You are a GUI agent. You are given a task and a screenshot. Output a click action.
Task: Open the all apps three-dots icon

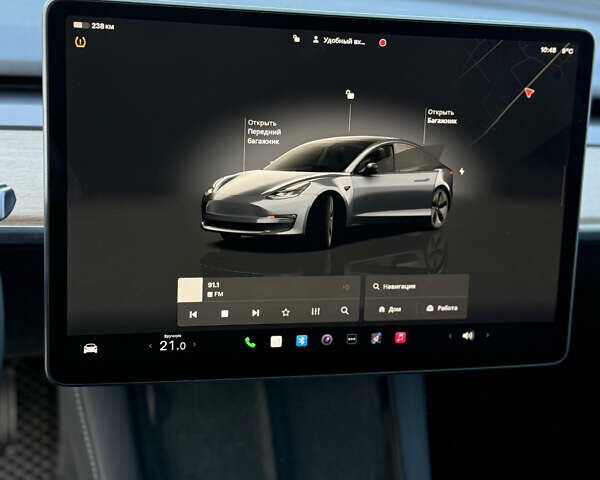(351, 339)
